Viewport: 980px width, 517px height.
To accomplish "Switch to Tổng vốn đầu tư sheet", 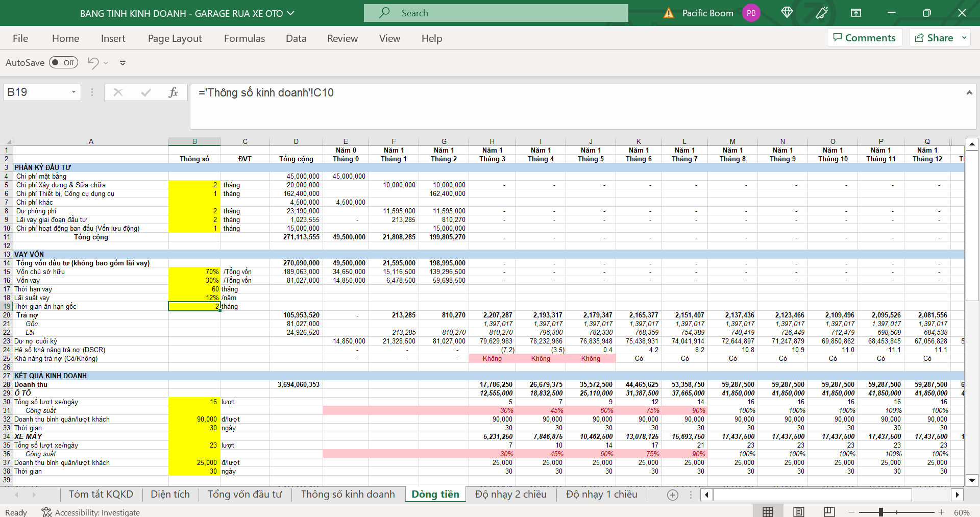I will [x=244, y=494].
